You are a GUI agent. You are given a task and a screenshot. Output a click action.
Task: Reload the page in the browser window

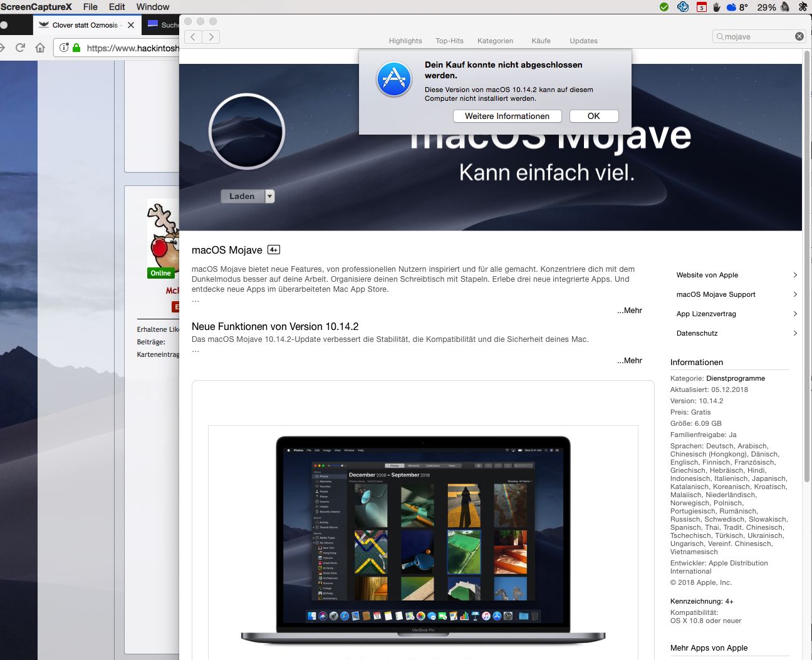[x=21, y=48]
